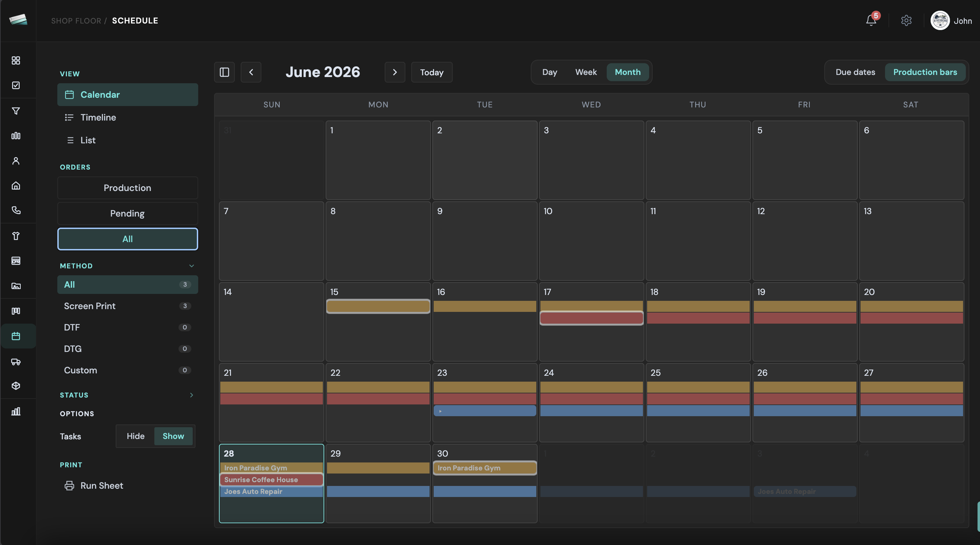Open the t-shirt products icon in sidebar
The image size is (980, 545).
[16, 236]
